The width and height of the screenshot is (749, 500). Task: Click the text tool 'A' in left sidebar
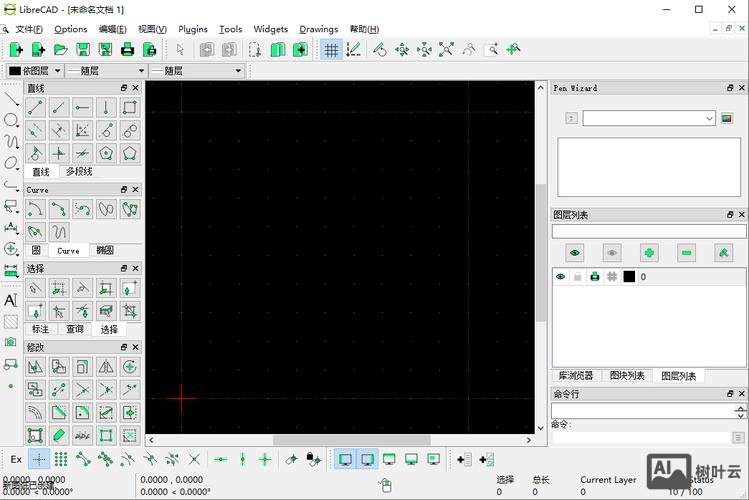[11, 300]
